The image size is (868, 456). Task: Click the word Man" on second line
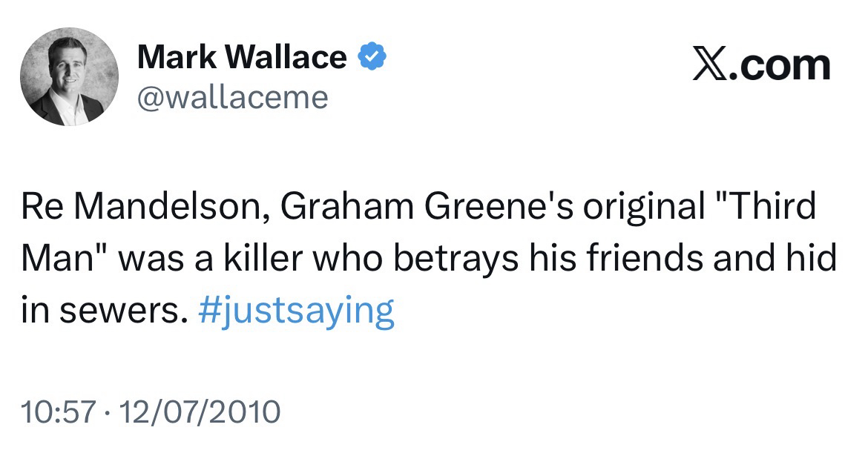[x=65, y=260]
